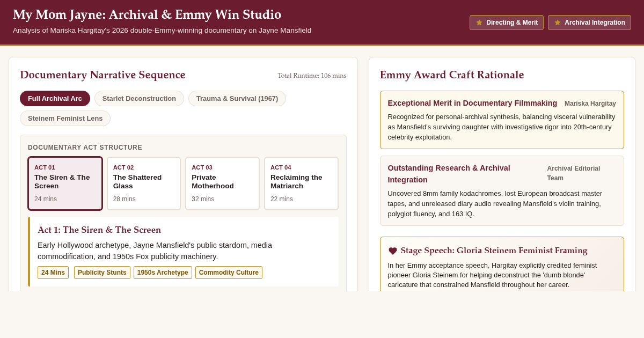The height and width of the screenshot is (338, 644).
Task: Click the star icon in Archival Integration badge
Action: coord(558,23)
